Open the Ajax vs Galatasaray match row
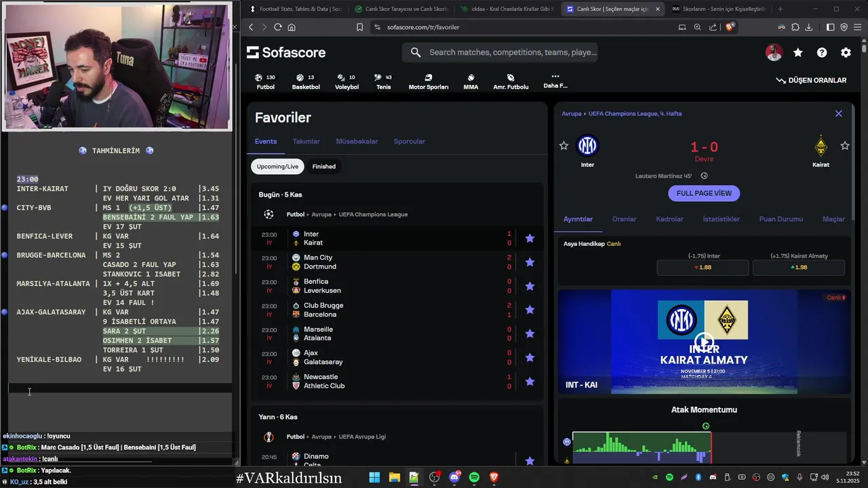Viewport: 868px width, 488px height. [x=397, y=357]
